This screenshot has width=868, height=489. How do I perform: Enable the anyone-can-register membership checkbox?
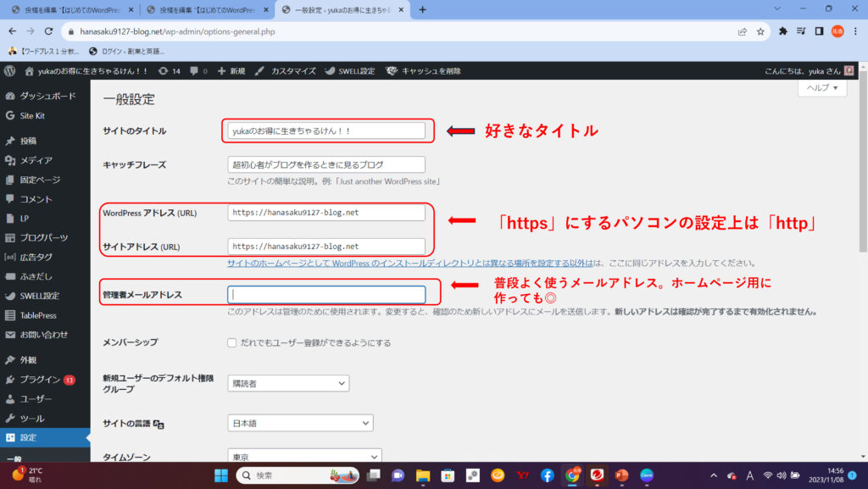click(232, 343)
